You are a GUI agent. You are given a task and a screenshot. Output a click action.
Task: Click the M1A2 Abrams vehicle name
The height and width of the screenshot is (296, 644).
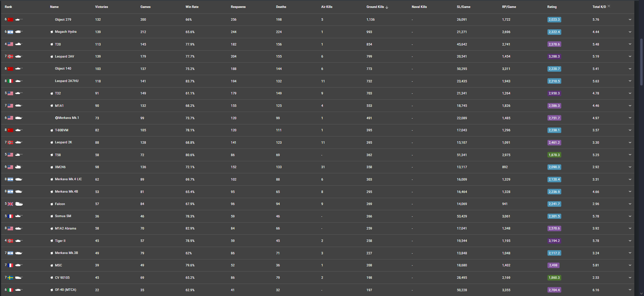click(66, 228)
